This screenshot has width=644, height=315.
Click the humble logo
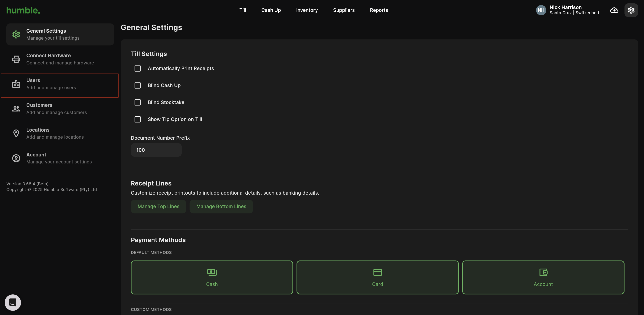[23, 10]
